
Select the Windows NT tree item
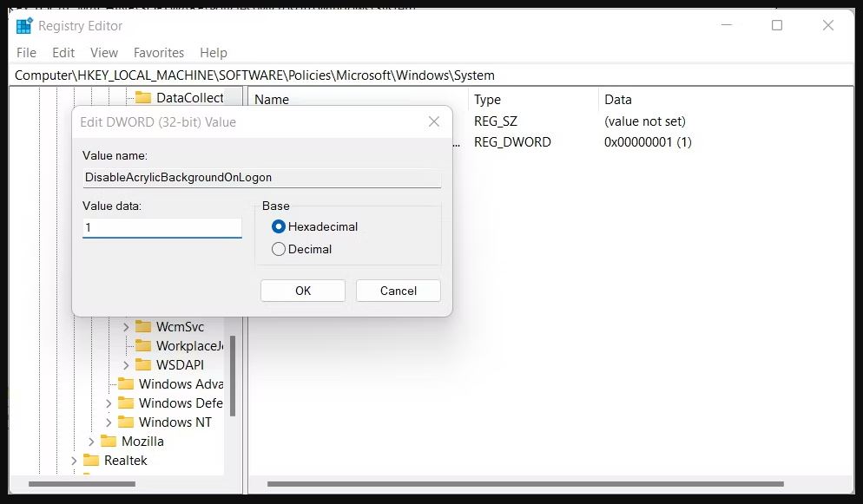pyautogui.click(x=175, y=422)
